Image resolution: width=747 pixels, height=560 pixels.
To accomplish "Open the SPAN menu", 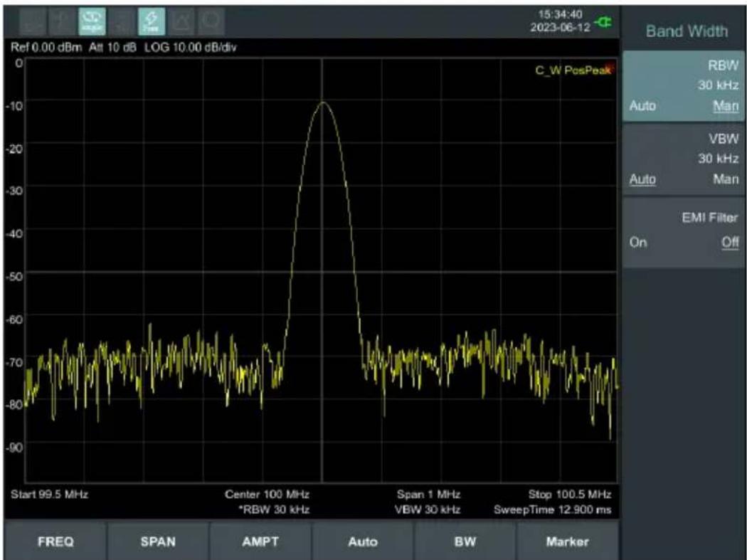I will click(x=158, y=541).
